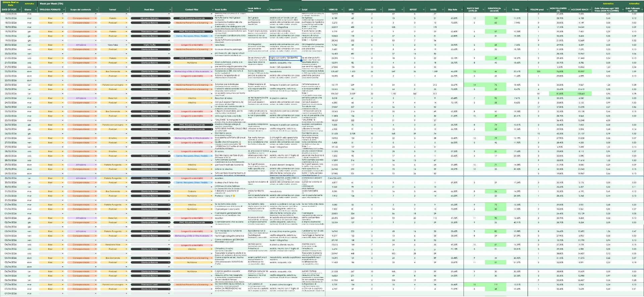Open the Giorno column filter
The width and height of the screenshot is (644, 297).
[36, 10]
